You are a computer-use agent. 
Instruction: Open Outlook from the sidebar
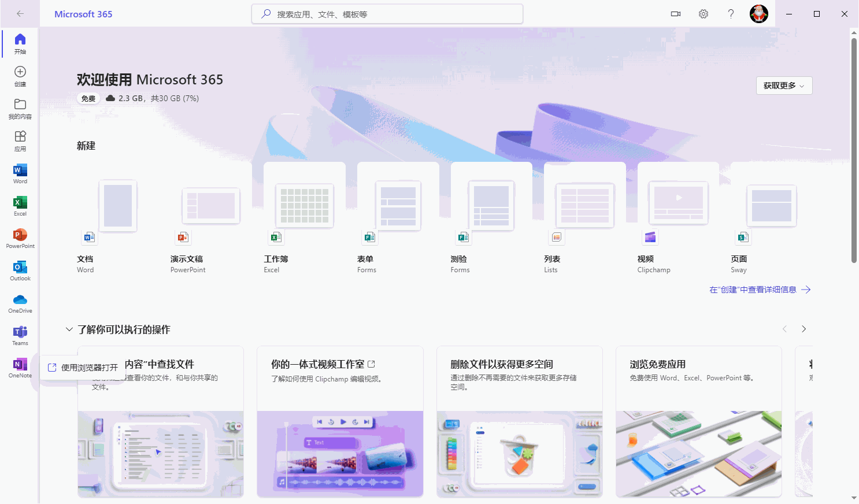coord(20,270)
